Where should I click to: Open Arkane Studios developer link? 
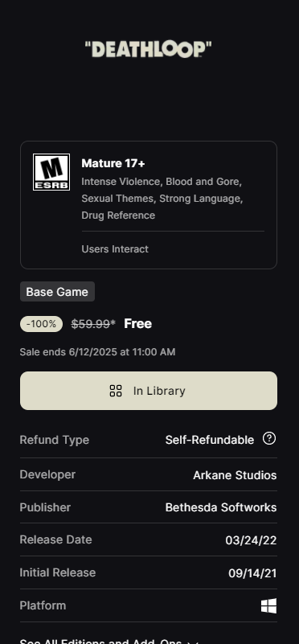[x=235, y=475]
